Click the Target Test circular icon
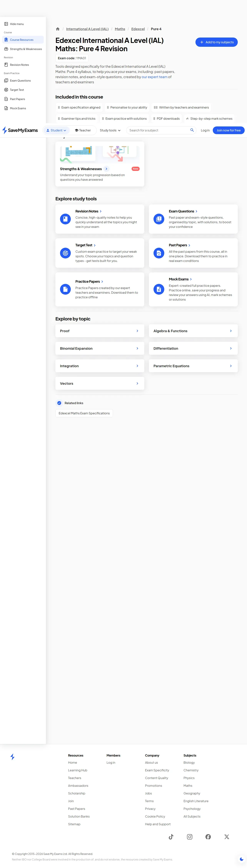This screenshot has height=868, width=247. pyautogui.click(x=65, y=253)
